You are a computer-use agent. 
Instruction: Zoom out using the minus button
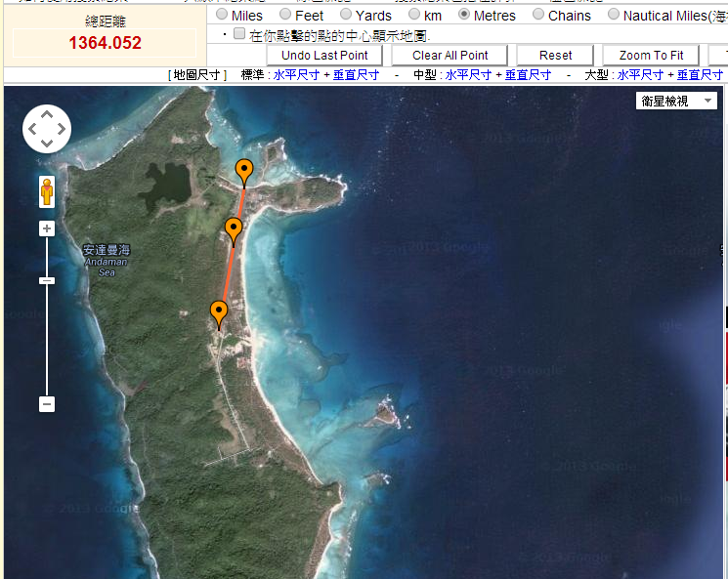point(47,404)
